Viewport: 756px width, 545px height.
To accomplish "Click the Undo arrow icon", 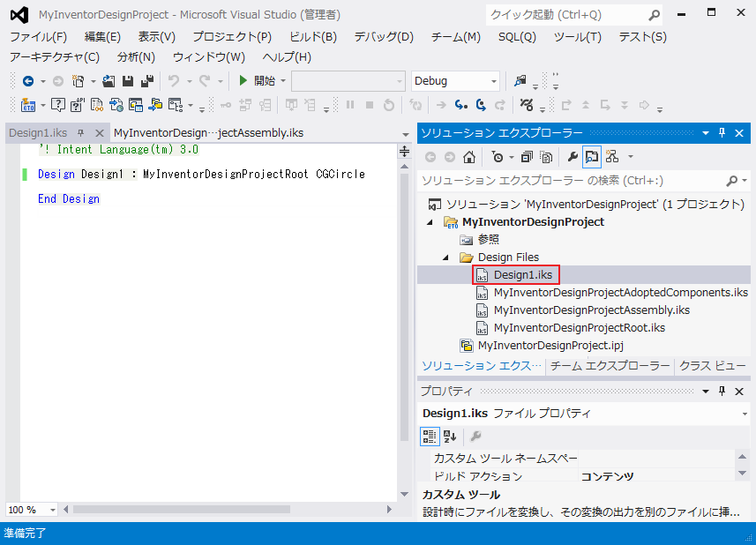I will pyautogui.click(x=174, y=81).
